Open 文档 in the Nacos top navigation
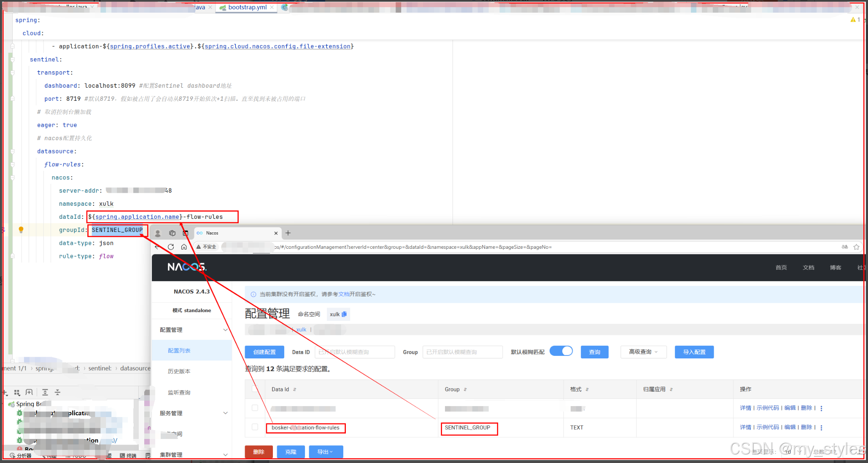Viewport: 868px width, 463px height. point(809,267)
